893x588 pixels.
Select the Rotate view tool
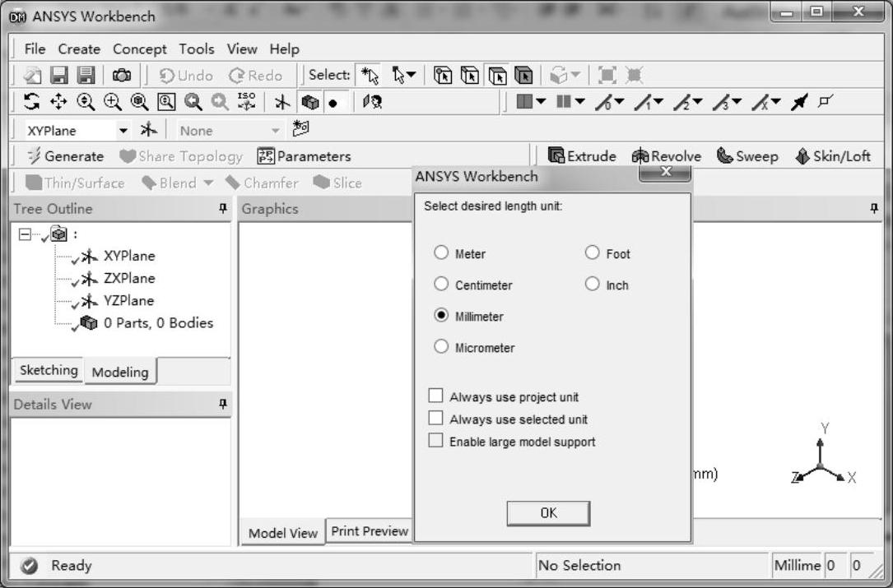(32, 103)
